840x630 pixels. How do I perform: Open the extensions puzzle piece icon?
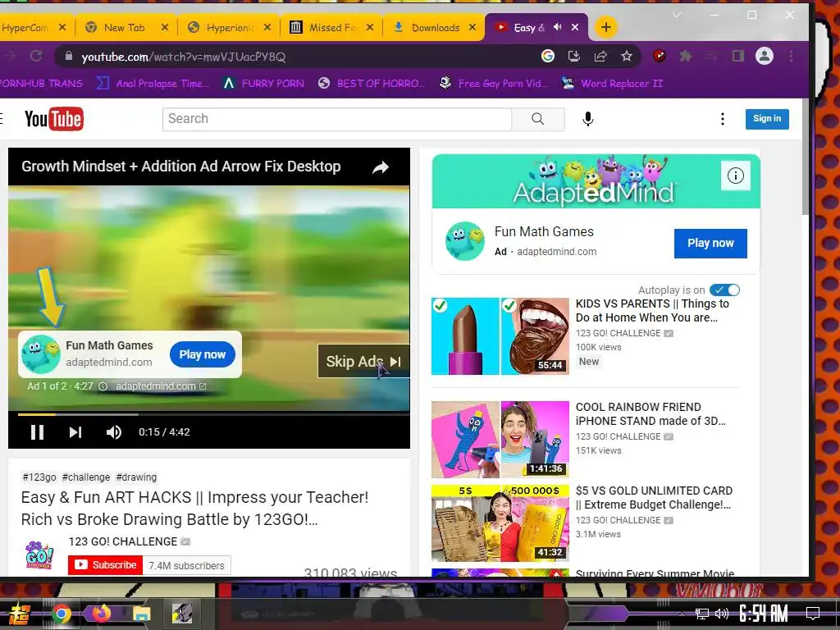685,56
